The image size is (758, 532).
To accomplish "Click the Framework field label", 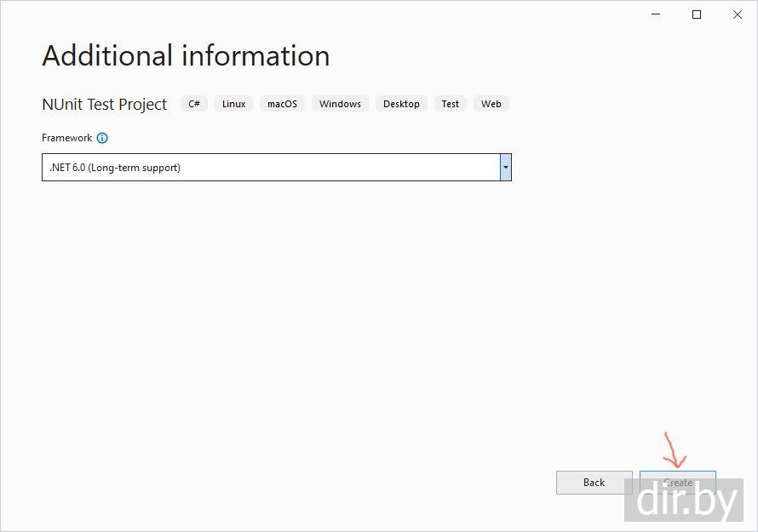I will tap(66, 138).
